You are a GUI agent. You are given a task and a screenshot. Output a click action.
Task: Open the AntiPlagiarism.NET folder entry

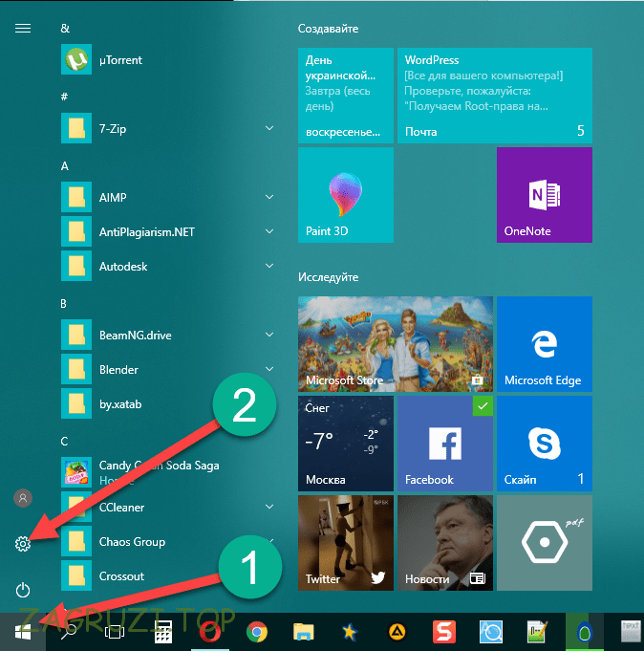pos(167,231)
